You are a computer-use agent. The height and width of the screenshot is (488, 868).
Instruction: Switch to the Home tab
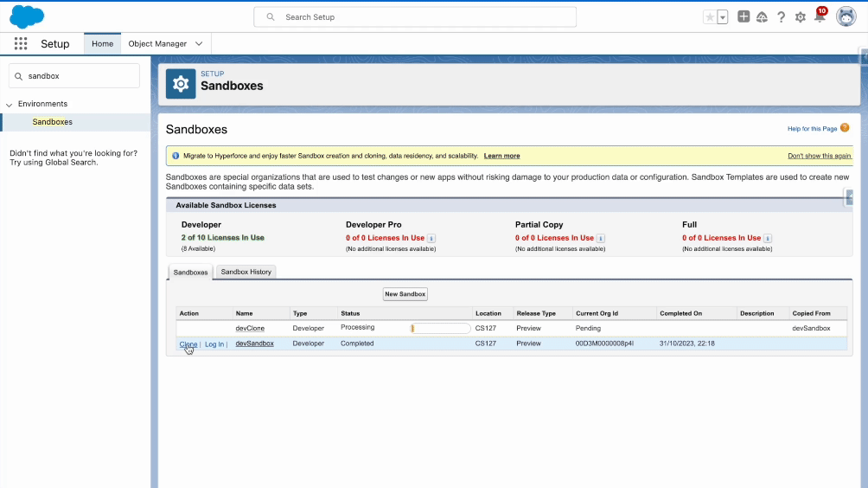coord(102,44)
